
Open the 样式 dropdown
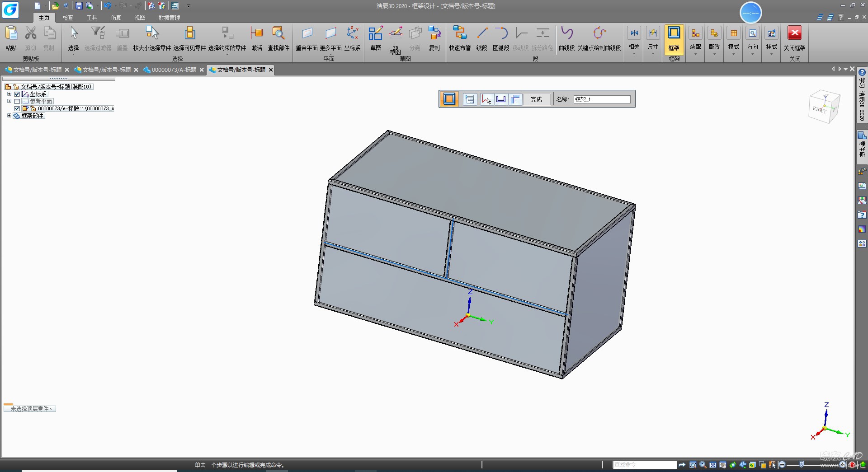pyautogui.click(x=771, y=41)
